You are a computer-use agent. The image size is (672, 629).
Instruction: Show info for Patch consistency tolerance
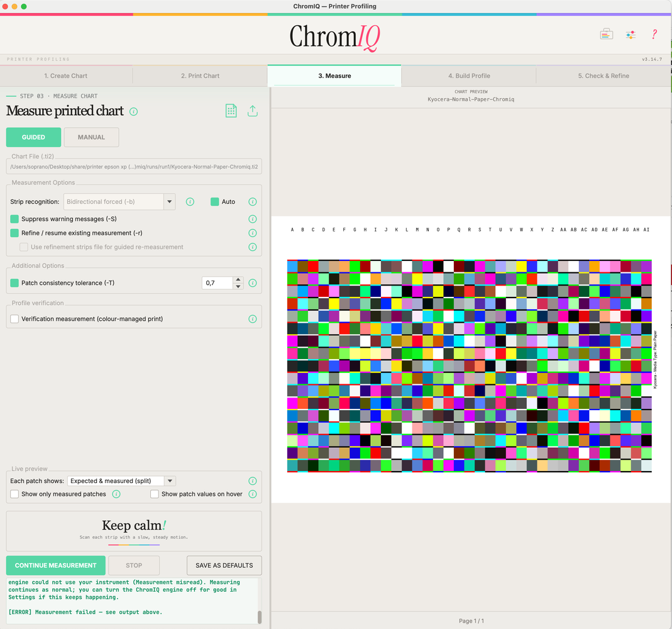253,283
